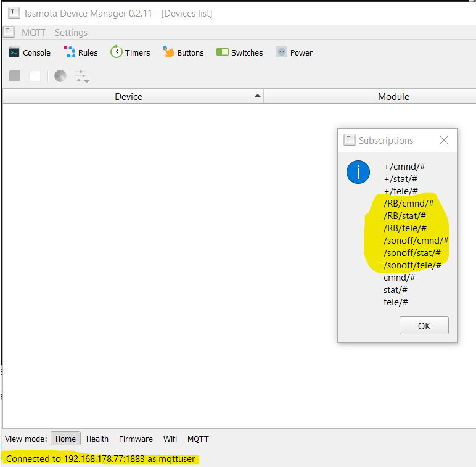Close the Subscriptions dialog
Viewport: 476px width, 467px height.
tap(444, 140)
